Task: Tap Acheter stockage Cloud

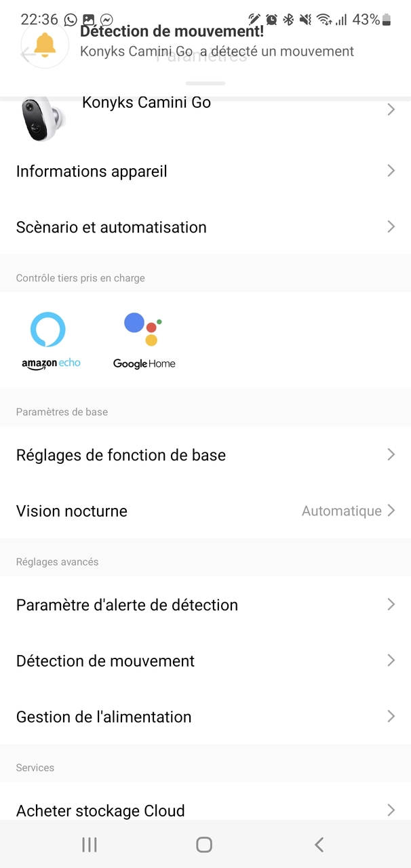Action: coord(100,810)
